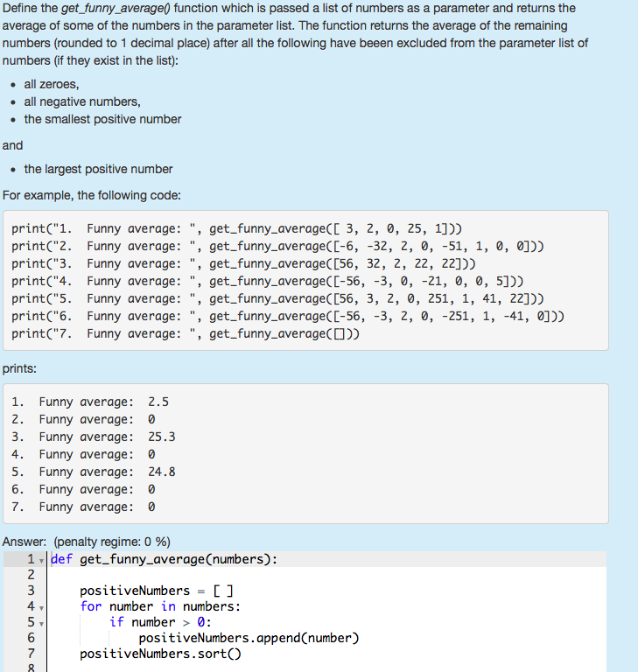
Task: Click the 'Answer: (penalty regime: 0 %)' label
Action: 86,542
